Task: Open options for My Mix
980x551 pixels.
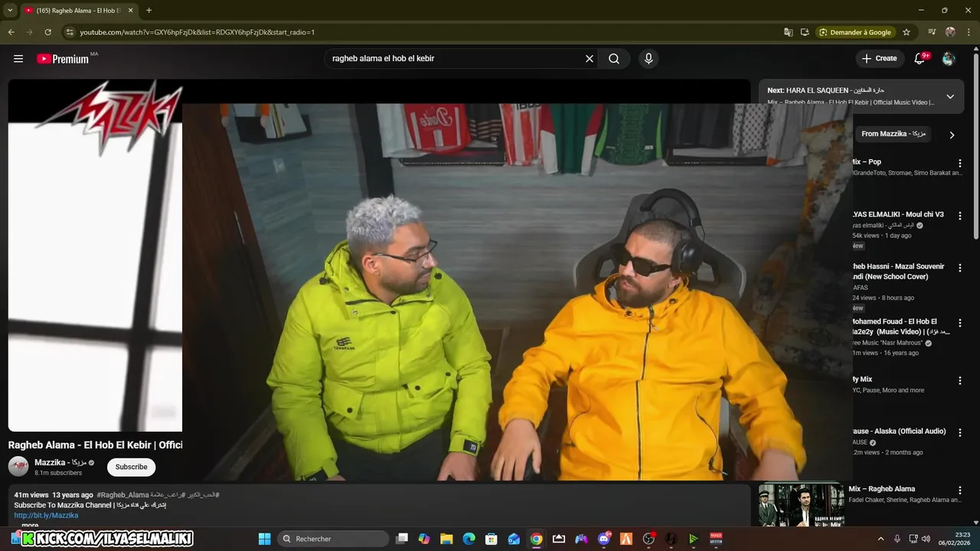Action: (x=960, y=381)
